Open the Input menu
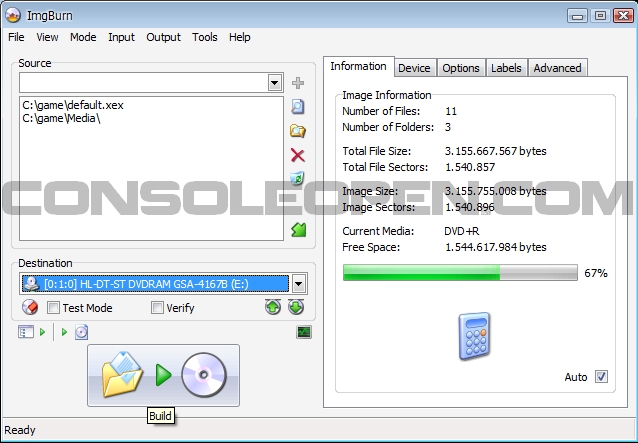Screen dimensions: 638x443 pos(121,37)
